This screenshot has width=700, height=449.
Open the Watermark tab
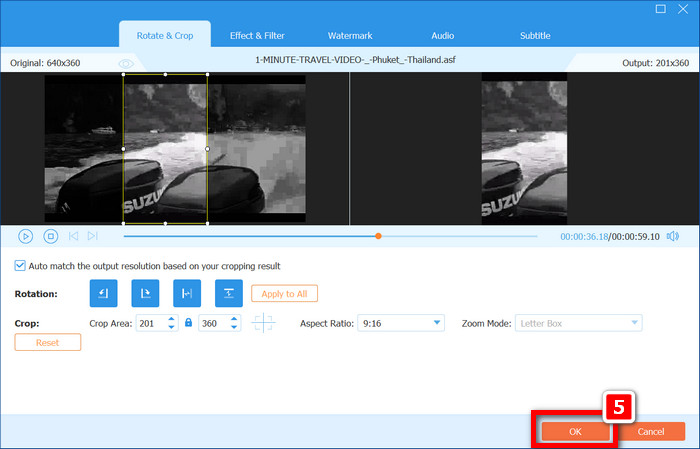pos(350,36)
